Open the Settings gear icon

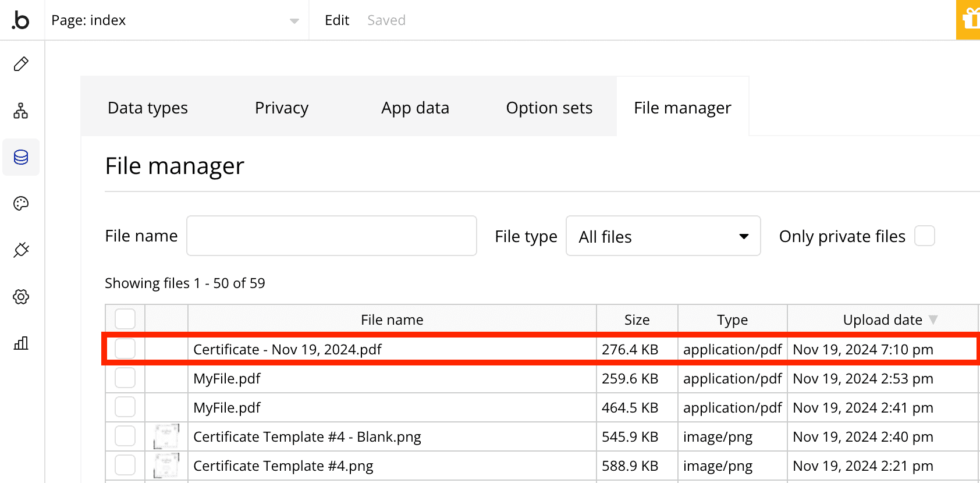21,297
